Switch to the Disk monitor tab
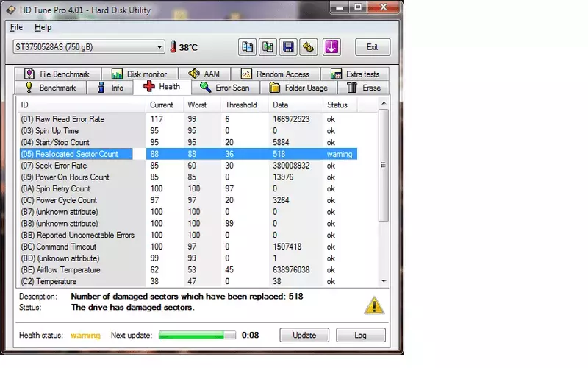Screen dimensions: 588x368 [x=140, y=74]
